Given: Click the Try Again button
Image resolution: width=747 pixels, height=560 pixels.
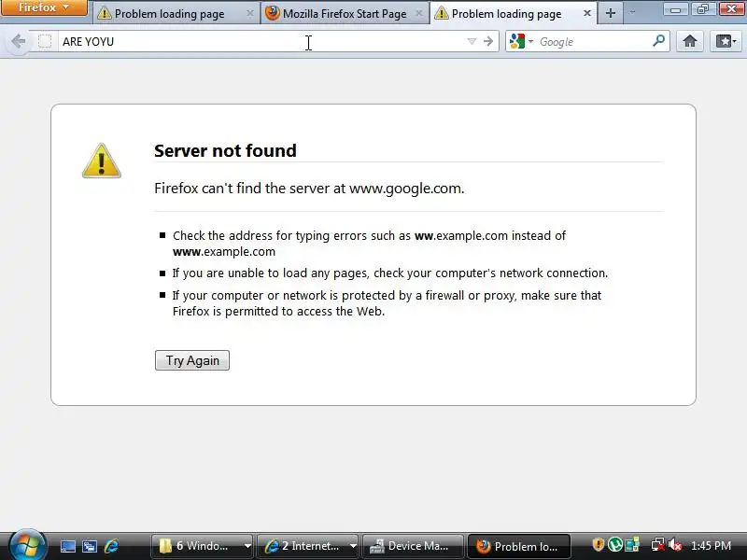Looking at the screenshot, I should 192,360.
